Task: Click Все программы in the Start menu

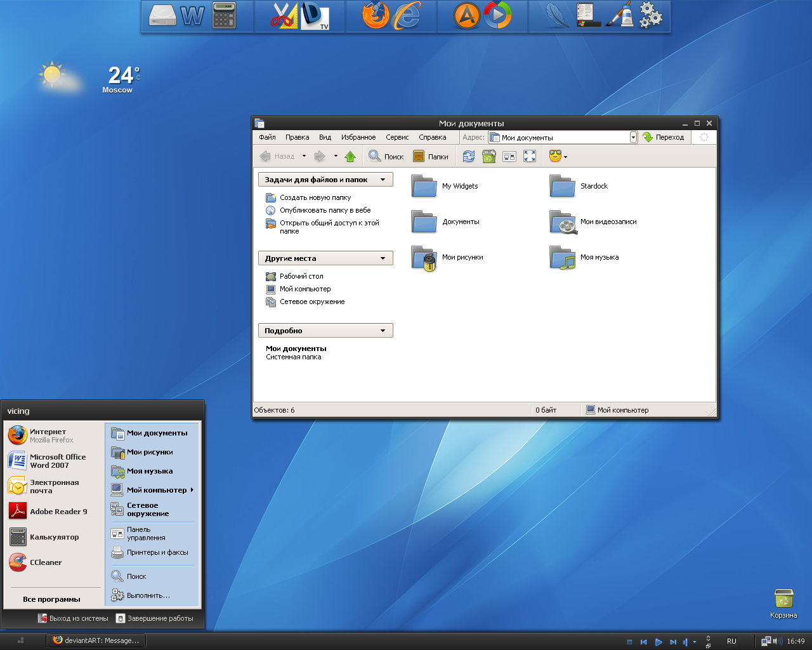Action: pos(51,599)
